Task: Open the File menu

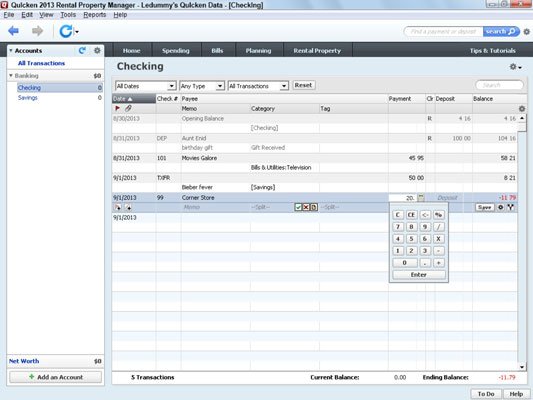Action: pyautogui.click(x=9, y=15)
